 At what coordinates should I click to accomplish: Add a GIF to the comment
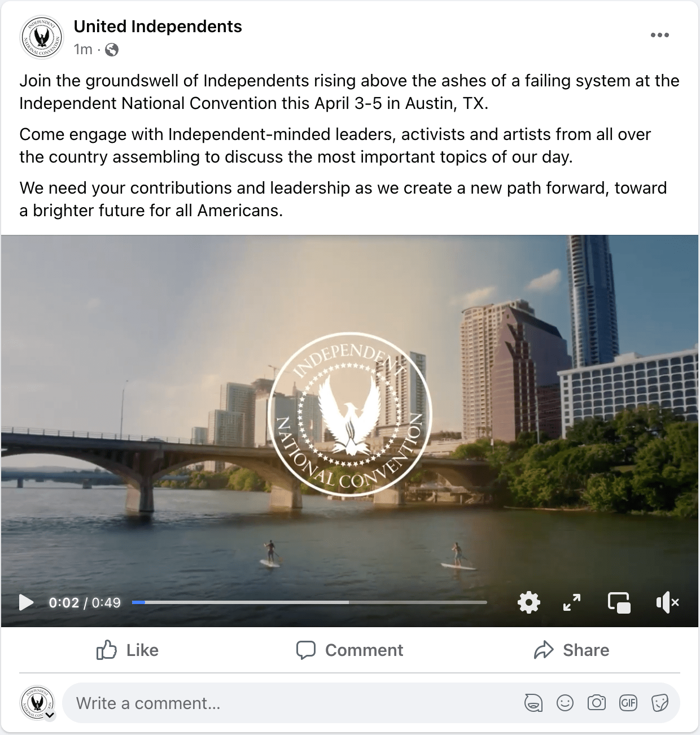628,703
